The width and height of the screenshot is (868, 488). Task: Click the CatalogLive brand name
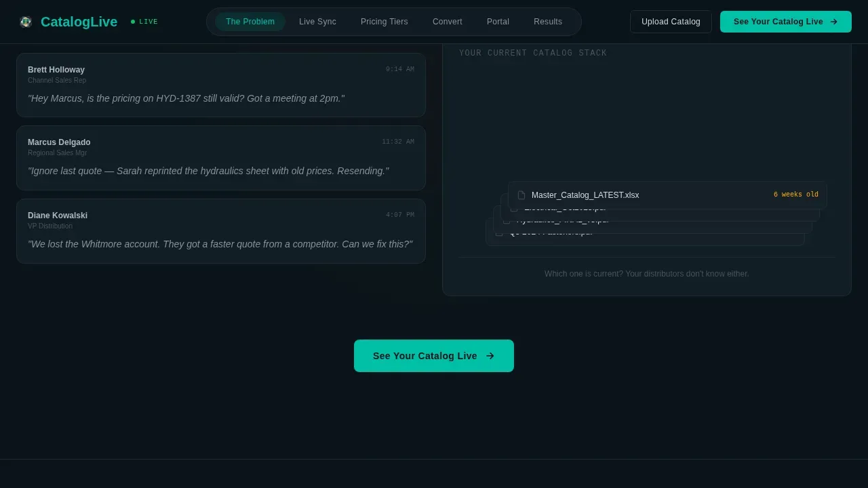pos(79,22)
